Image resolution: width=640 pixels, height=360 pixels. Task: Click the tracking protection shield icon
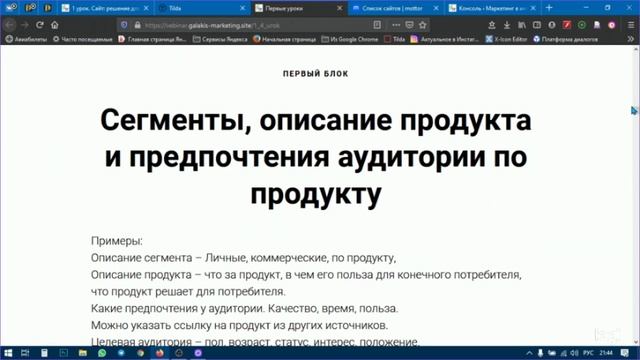124,25
